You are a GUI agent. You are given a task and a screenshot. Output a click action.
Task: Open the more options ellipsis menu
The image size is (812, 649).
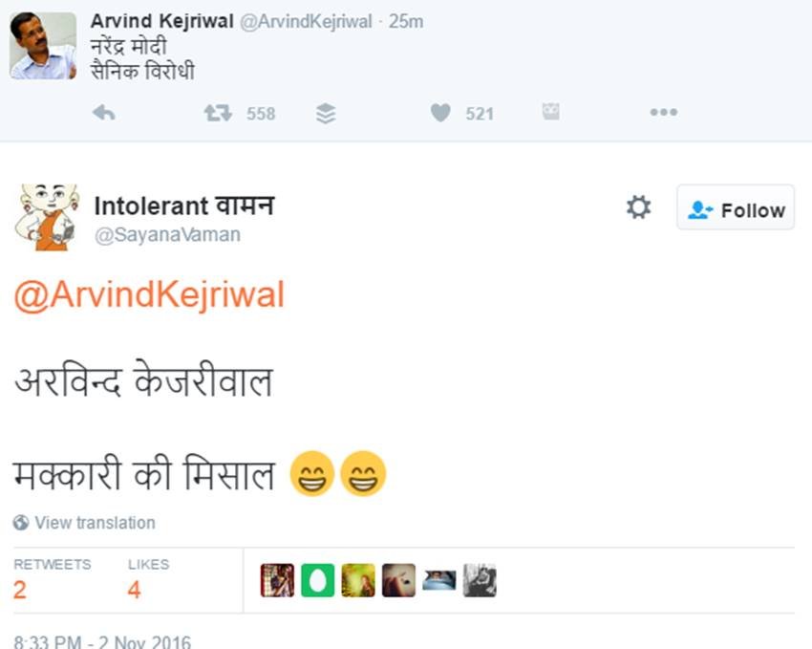pyautogui.click(x=663, y=113)
